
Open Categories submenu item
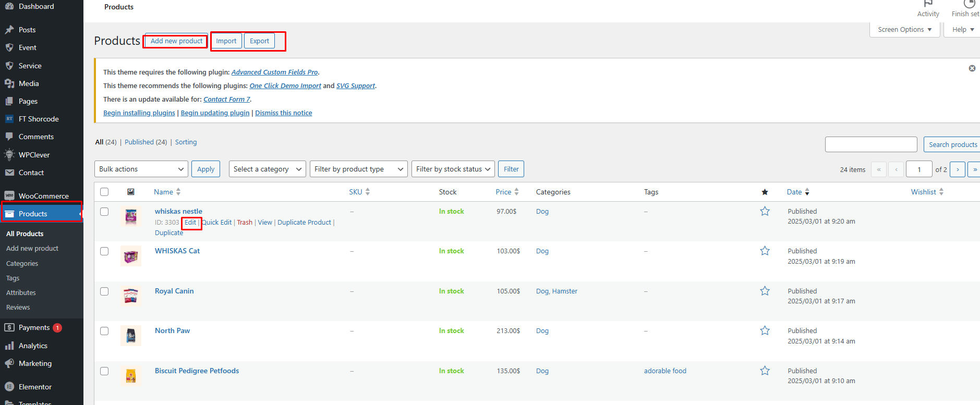point(22,263)
